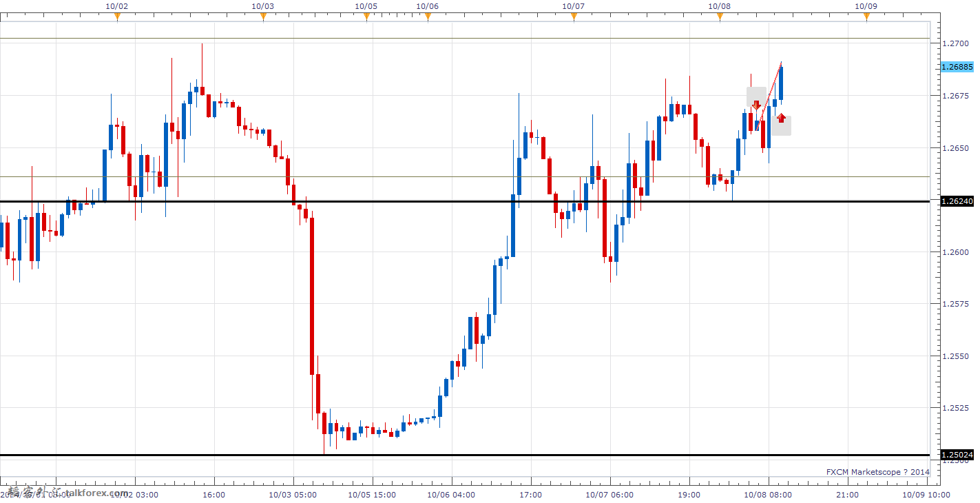
Task: Click the 19:00 time axis label
Action: (x=689, y=494)
